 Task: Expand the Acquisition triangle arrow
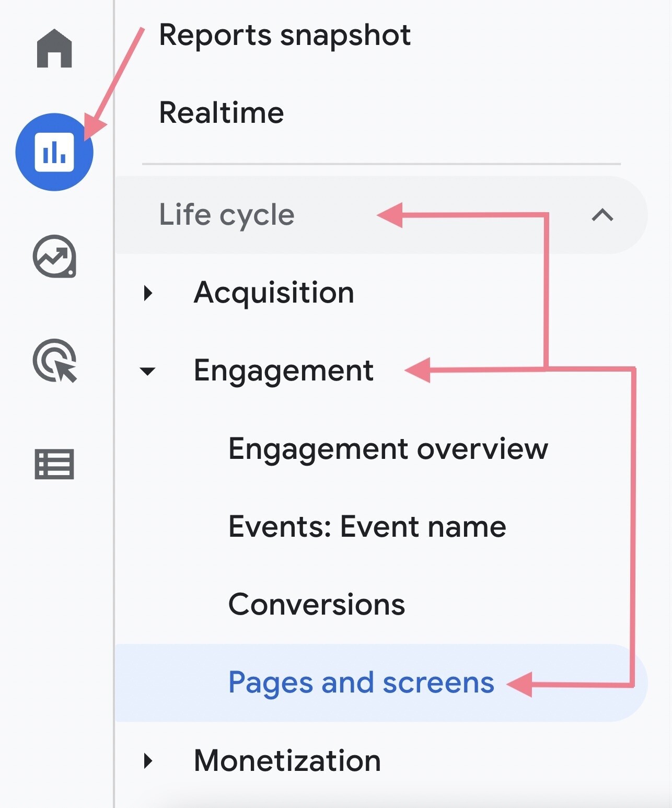(148, 293)
